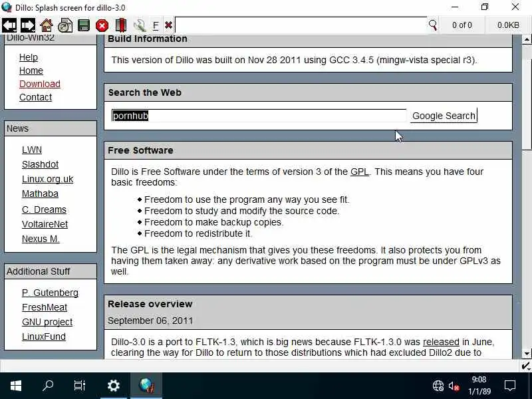Save the page with floppy icon
The image size is (532, 399).
coord(84,25)
